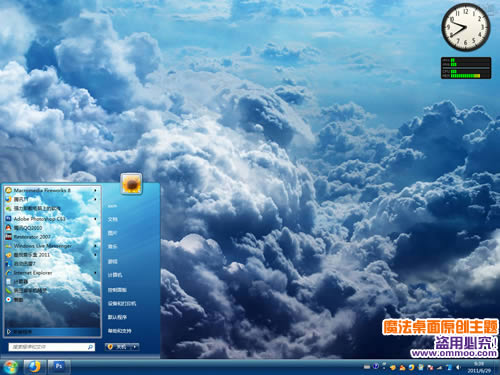This screenshot has width=500, height=375.
Task: Open the Games link below 音乐
Action: tap(113, 262)
